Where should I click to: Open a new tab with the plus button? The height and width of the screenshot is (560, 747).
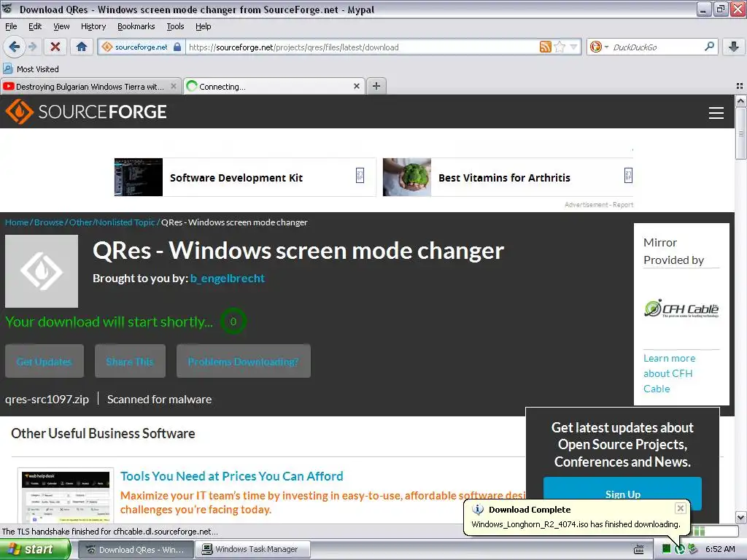click(376, 86)
